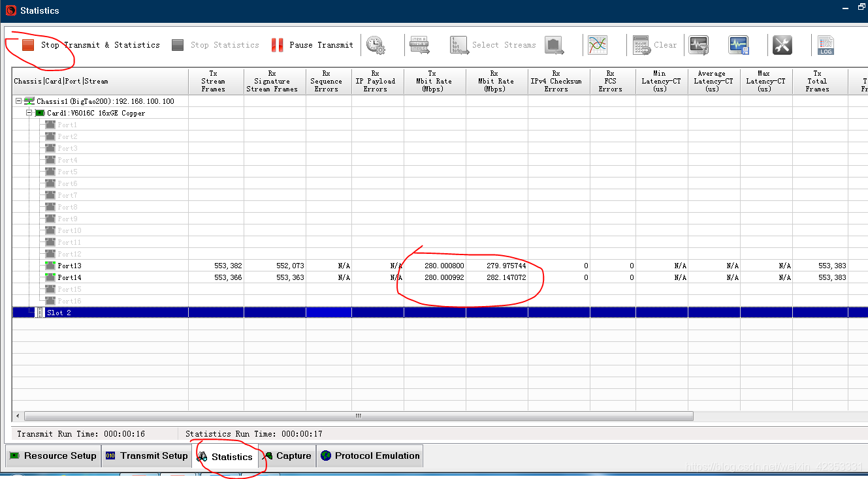Click the grayed port icon after Select Streams

tap(555, 45)
